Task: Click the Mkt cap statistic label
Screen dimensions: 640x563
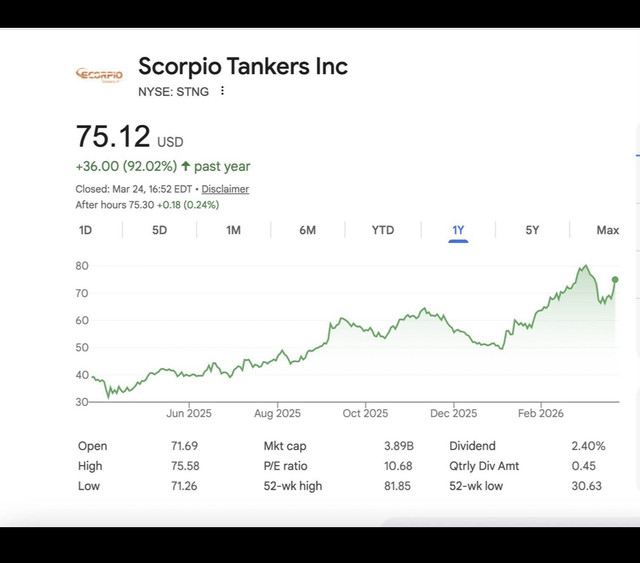Action: pos(284,446)
